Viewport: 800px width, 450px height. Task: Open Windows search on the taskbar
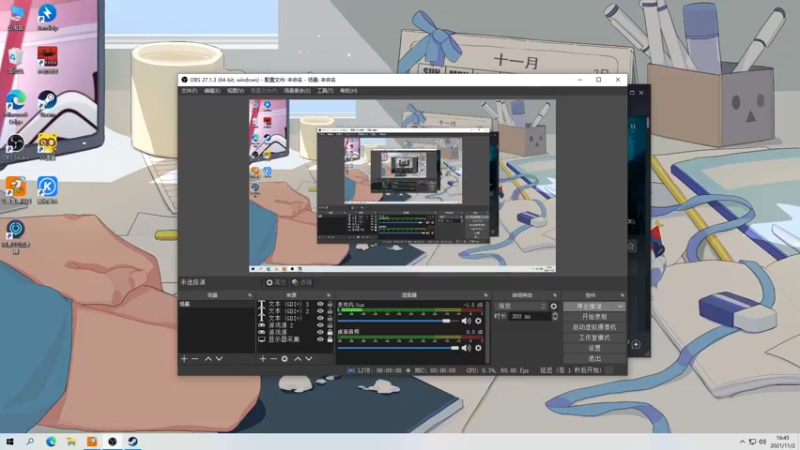click(30, 442)
